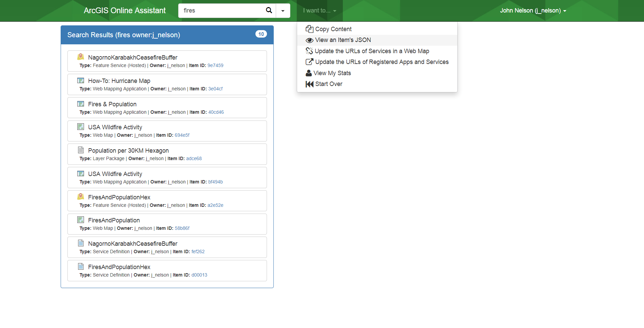Open the John Nelson user account dropdown

pos(533,10)
